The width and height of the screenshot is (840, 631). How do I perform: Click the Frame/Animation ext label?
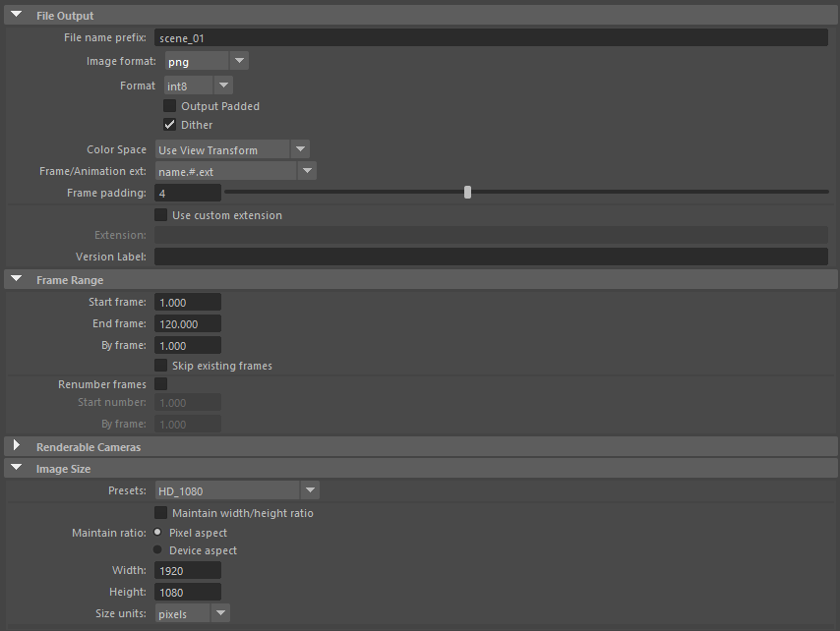click(92, 171)
